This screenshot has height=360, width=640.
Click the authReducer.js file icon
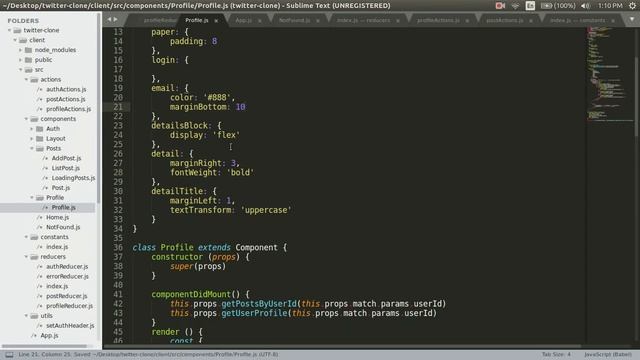click(x=40, y=267)
